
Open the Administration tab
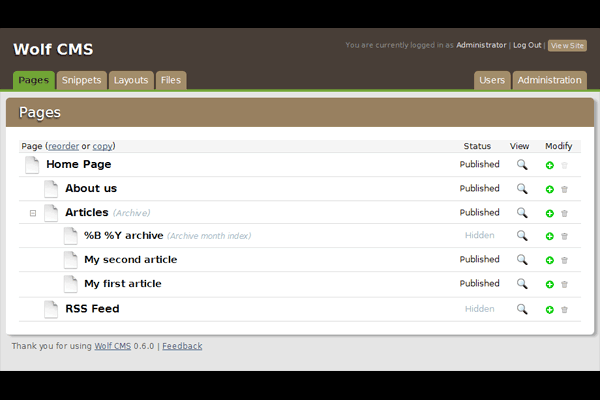pyautogui.click(x=549, y=80)
